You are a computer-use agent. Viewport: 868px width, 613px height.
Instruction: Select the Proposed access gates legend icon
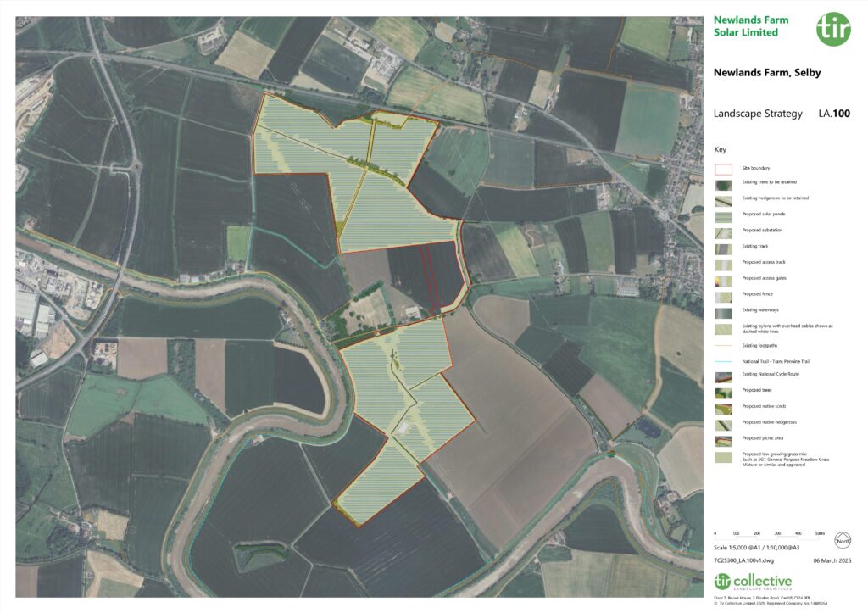click(x=723, y=279)
